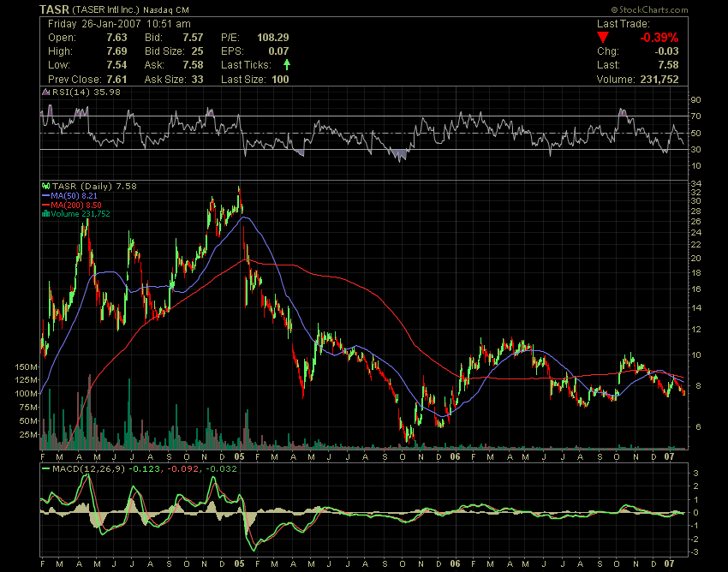Click the blue line swatch for MA(50)
This screenshot has width=728, height=572.
[x=45, y=196]
